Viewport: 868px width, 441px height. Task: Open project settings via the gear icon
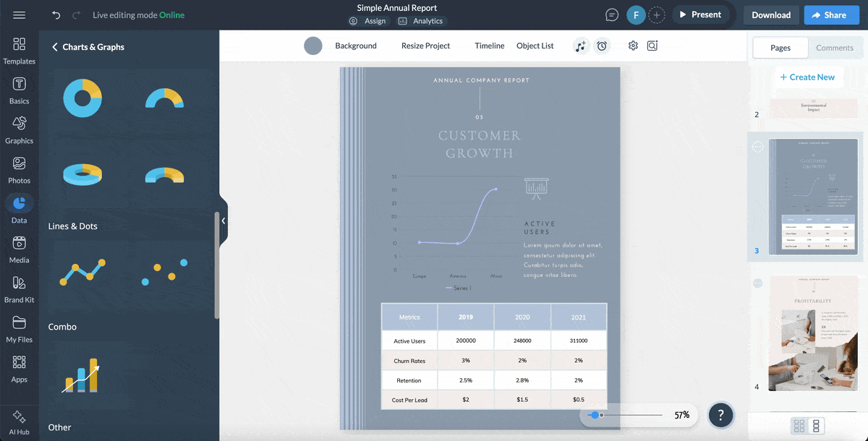pos(633,46)
